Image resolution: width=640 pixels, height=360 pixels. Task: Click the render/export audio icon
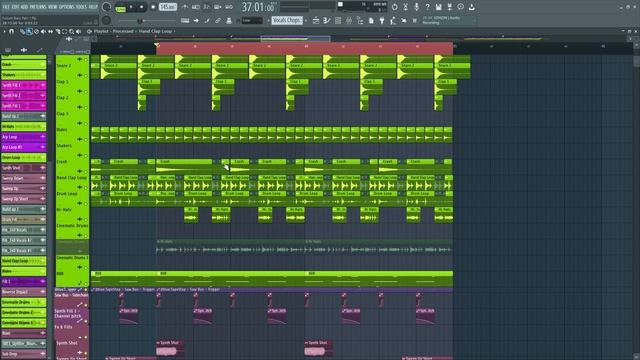[449, 7]
